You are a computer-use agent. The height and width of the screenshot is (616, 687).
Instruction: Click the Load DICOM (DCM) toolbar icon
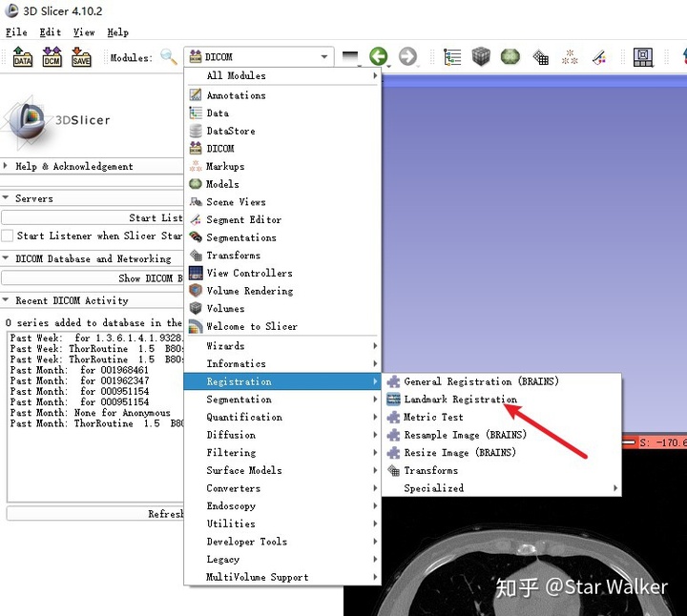coord(52,57)
